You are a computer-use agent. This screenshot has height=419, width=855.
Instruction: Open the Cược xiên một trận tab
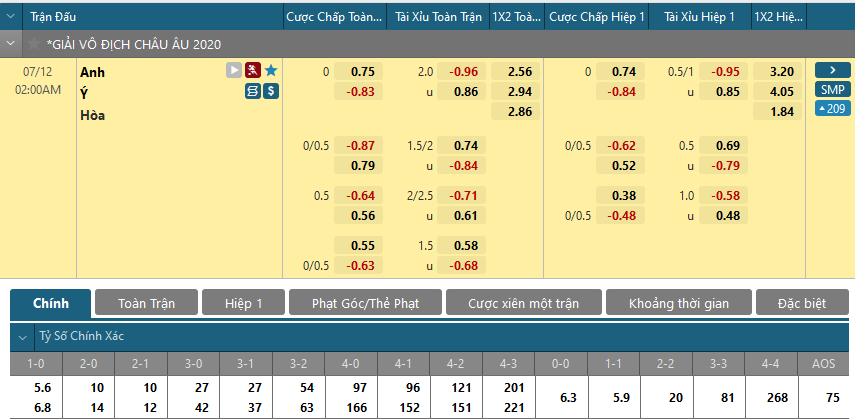pos(524,303)
